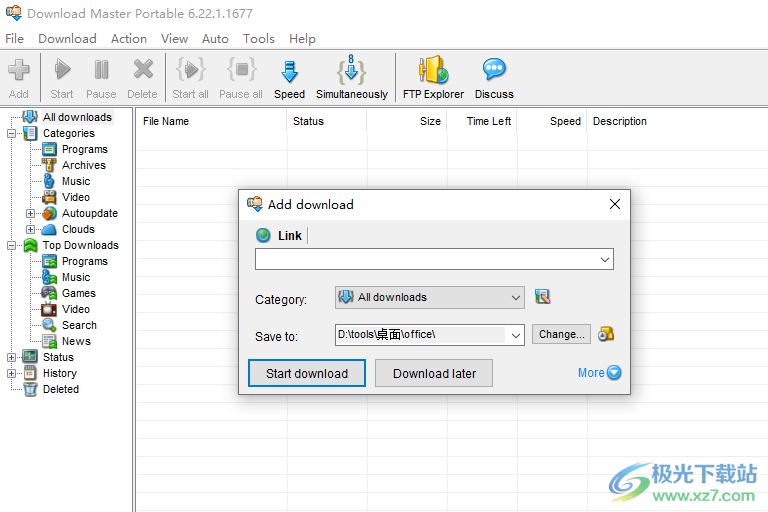Select the History tree node
This screenshot has height=512, width=768.
click(60, 373)
